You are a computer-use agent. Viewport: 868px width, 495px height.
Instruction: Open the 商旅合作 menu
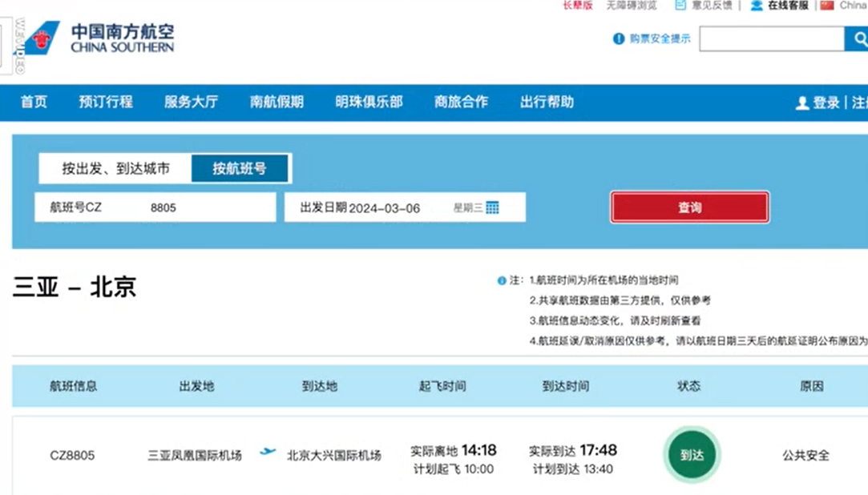pyautogui.click(x=460, y=103)
